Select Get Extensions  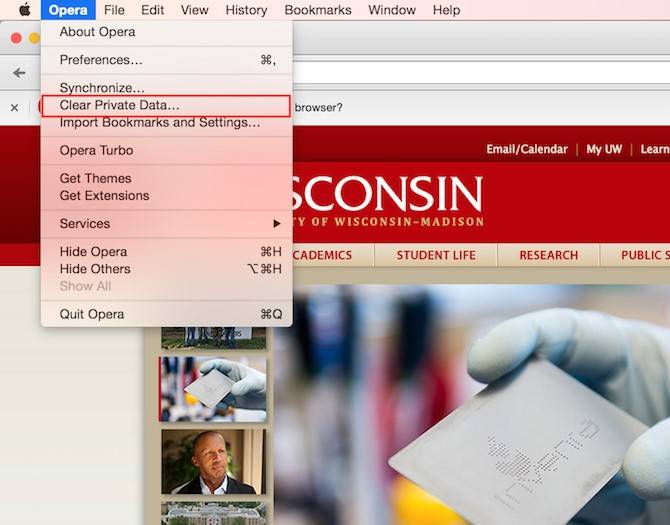click(x=167, y=196)
